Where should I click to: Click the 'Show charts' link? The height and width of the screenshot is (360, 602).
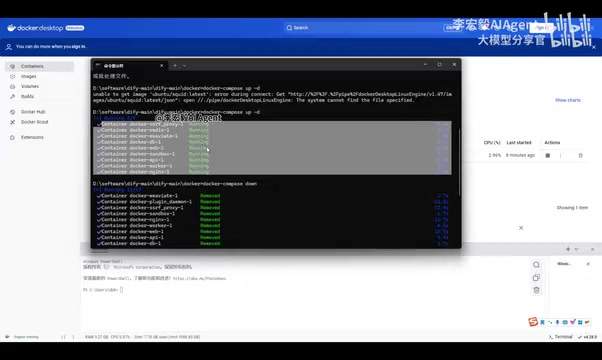tap(567, 100)
